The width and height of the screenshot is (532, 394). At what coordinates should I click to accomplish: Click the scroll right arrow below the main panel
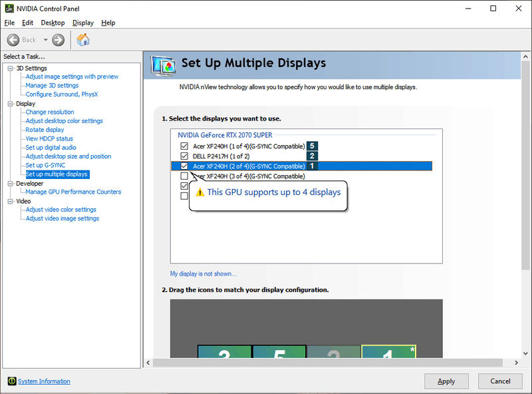(517, 363)
